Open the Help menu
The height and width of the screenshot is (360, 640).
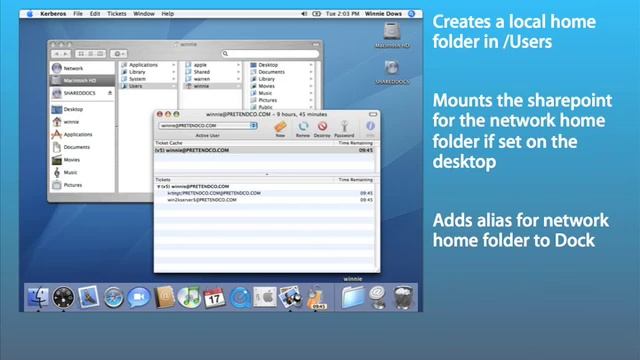pos(167,13)
